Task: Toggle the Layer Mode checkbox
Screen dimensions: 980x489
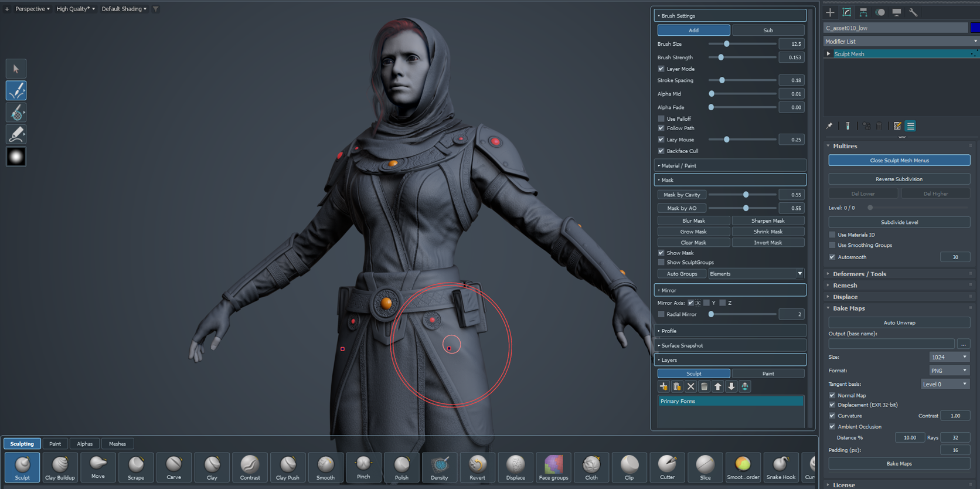Action: 661,69
